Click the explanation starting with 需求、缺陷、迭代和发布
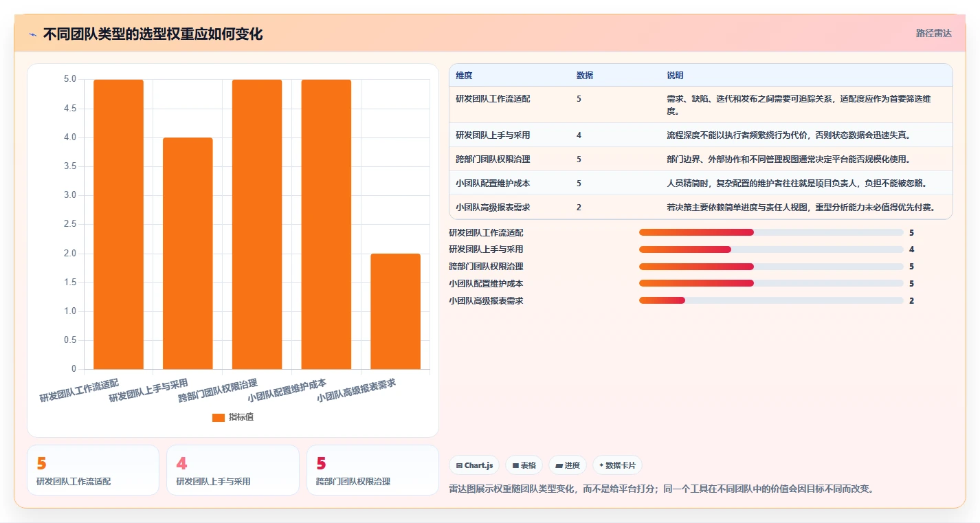The height and width of the screenshot is (523, 980). point(799,104)
